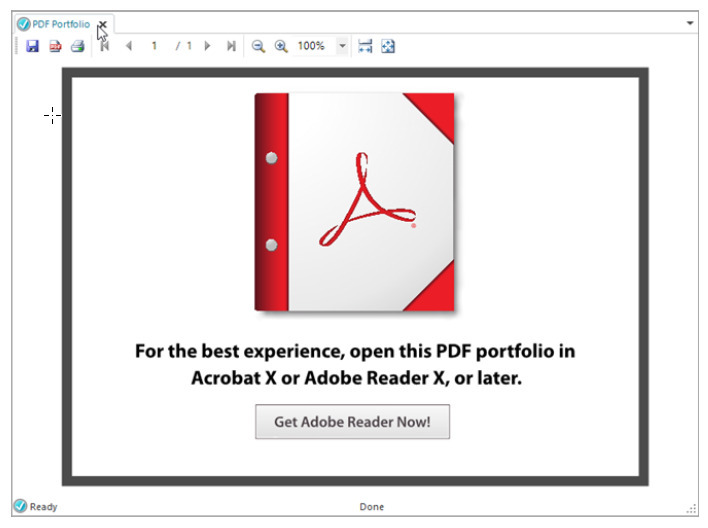Viewport: 708px width, 528px height.
Task: Click the status bar checkmark icon
Action: (x=20, y=506)
